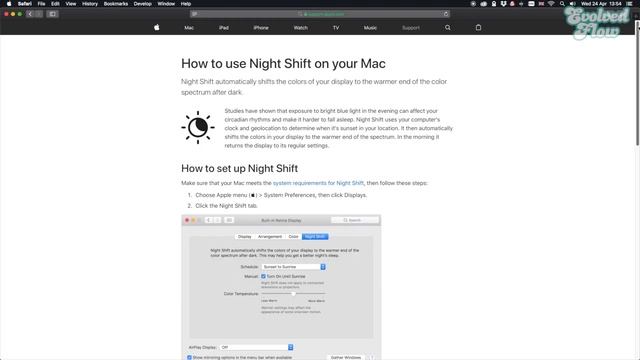Click step text 'Click the Night Shift tab.'
Image resolution: width=640 pixels, height=360 pixels.
tap(227, 206)
